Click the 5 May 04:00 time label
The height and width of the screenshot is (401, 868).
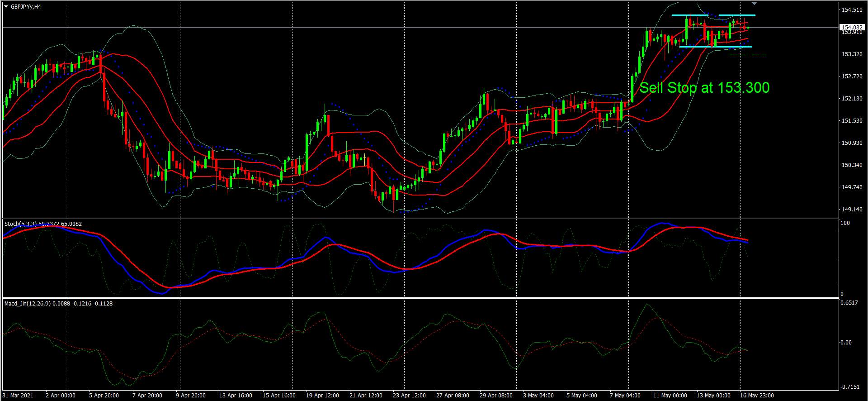pos(582,396)
